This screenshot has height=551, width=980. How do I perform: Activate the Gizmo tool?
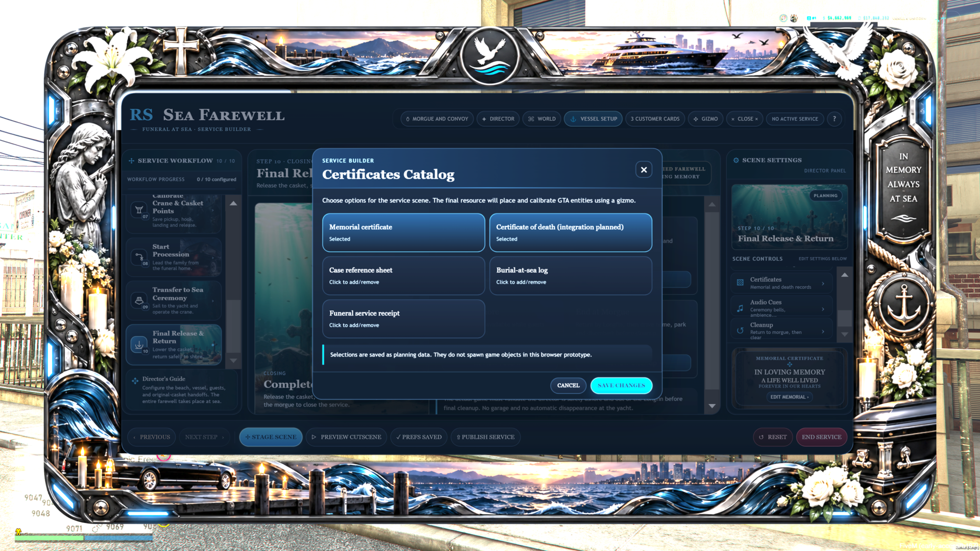click(x=705, y=119)
